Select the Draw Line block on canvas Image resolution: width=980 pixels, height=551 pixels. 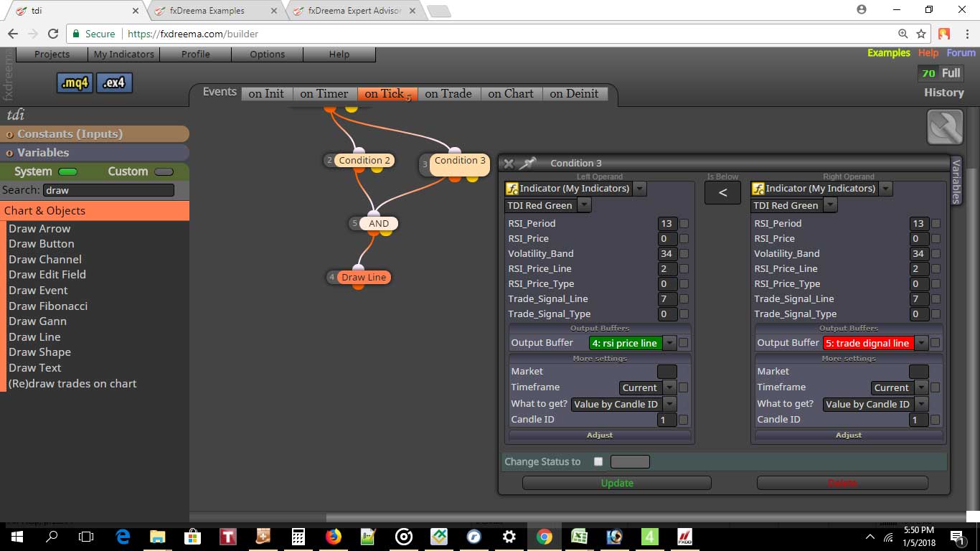pos(363,278)
